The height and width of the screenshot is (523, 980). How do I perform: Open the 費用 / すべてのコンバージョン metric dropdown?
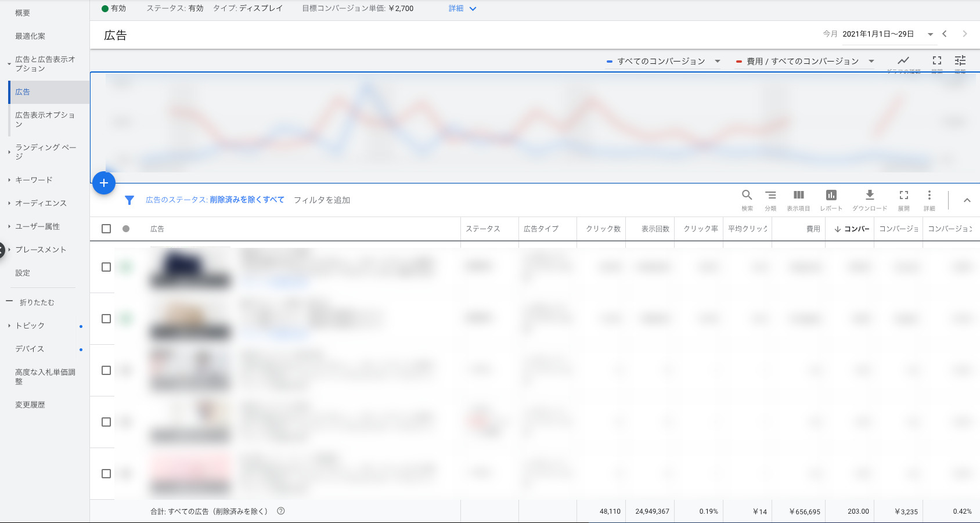tap(805, 62)
